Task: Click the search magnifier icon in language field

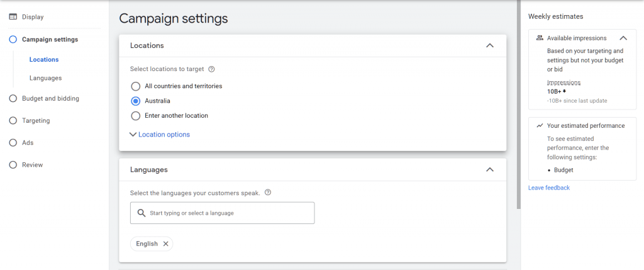Action: point(141,213)
